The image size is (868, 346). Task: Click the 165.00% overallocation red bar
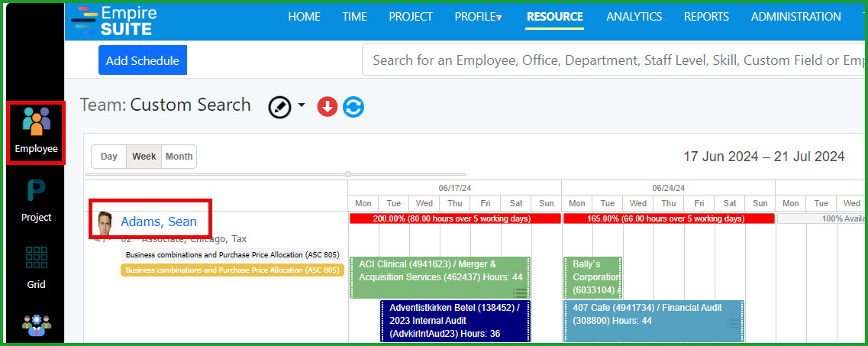pos(669,218)
